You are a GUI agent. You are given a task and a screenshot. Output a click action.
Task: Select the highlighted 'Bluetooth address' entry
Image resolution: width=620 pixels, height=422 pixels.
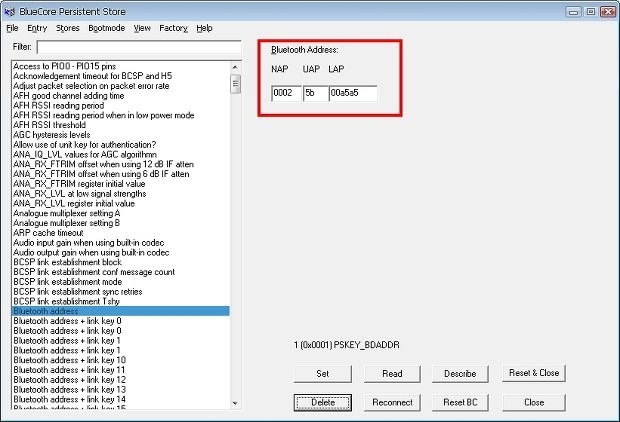click(121, 311)
